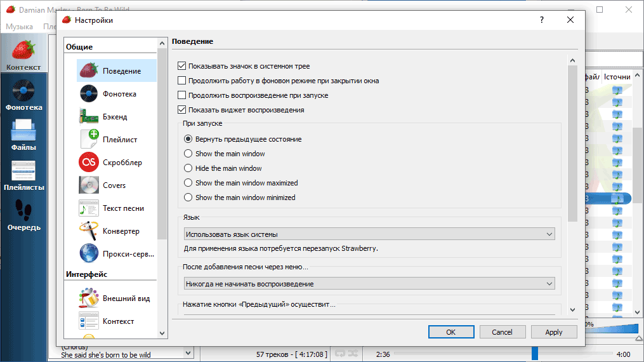Open Фонотека in the main window sidebar
Viewport: 644px width, 362px height.
(x=23, y=95)
